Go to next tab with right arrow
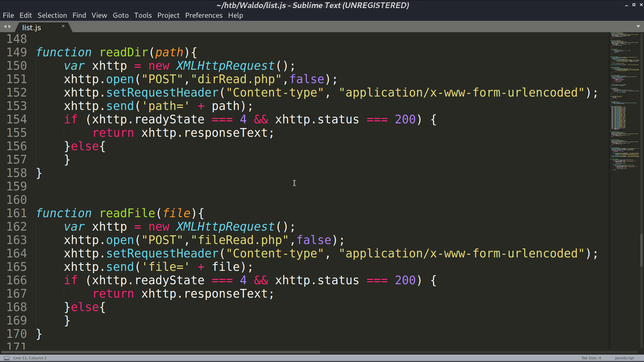The height and width of the screenshot is (362, 644). pyautogui.click(x=10, y=26)
